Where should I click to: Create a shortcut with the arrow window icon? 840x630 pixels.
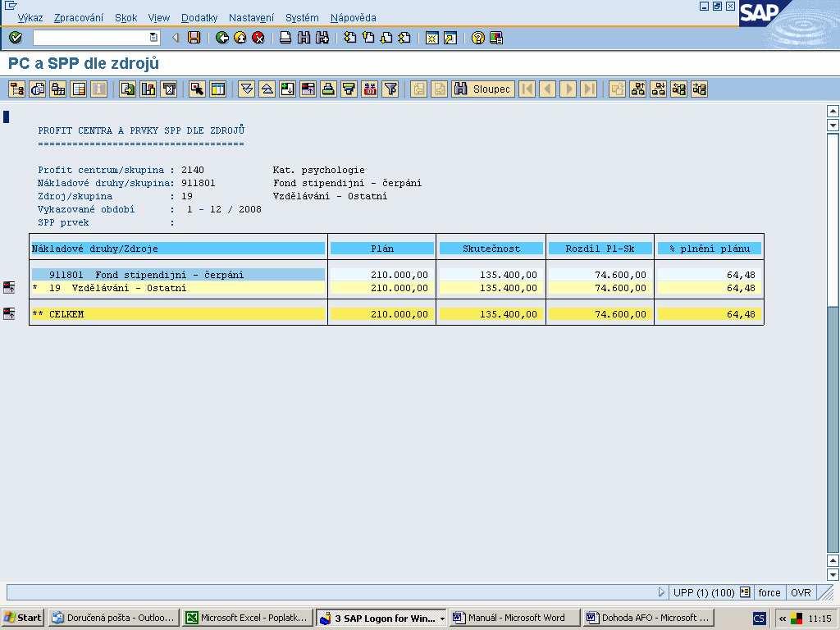click(450, 38)
